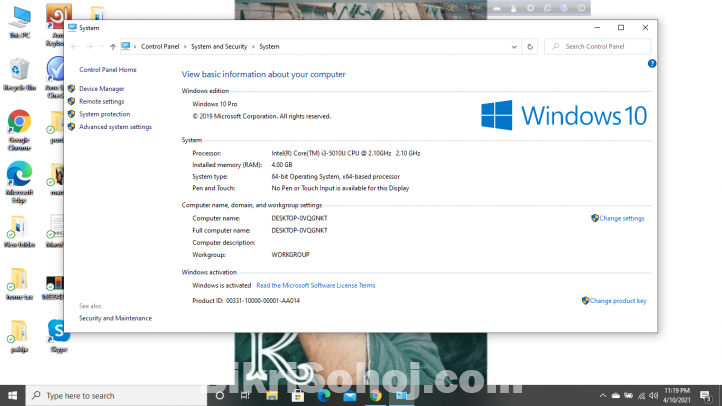
Task: Open the taskbar clock showing 11:19 PM
Action: 676,395
